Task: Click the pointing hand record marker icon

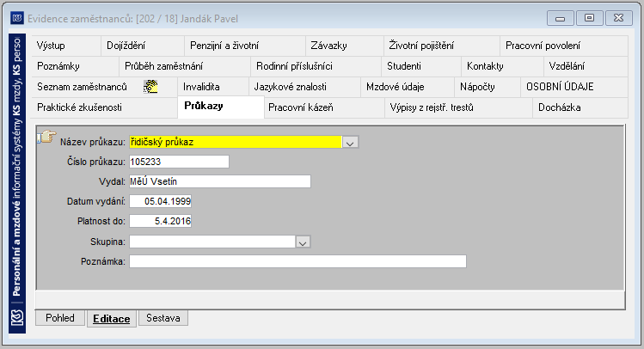Action: [47, 137]
